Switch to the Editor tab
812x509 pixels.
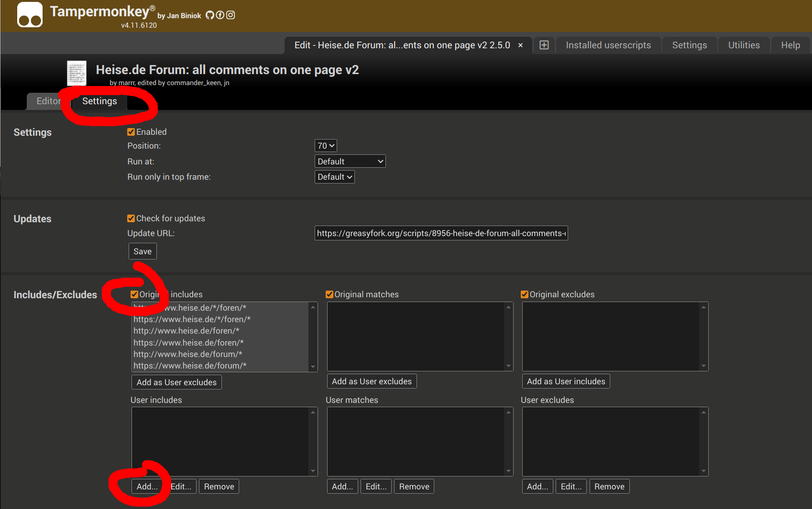pyautogui.click(x=48, y=101)
